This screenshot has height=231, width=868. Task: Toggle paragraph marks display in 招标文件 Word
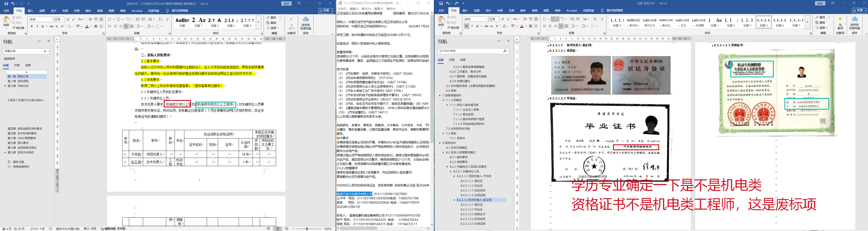point(168,19)
